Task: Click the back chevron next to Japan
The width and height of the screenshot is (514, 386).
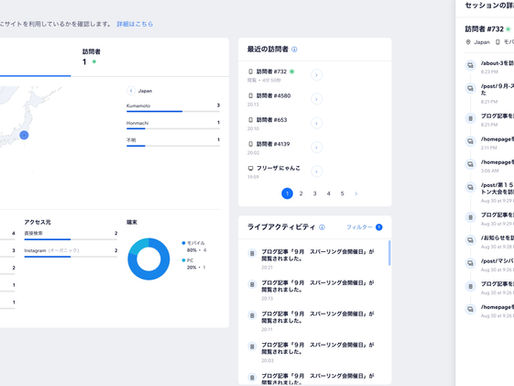Action: click(131, 91)
